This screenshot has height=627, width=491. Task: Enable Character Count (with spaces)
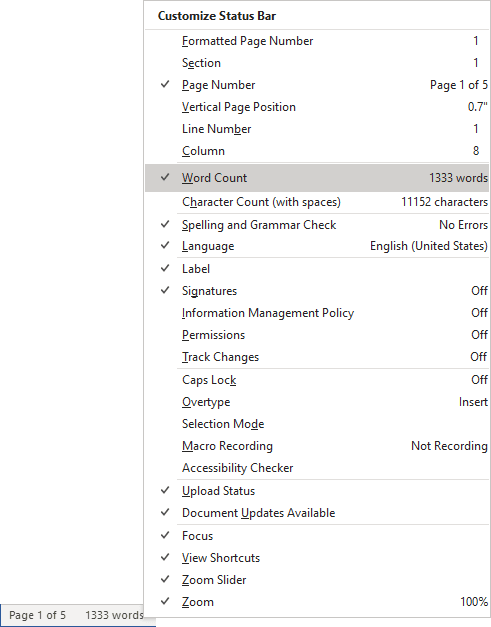(317, 202)
